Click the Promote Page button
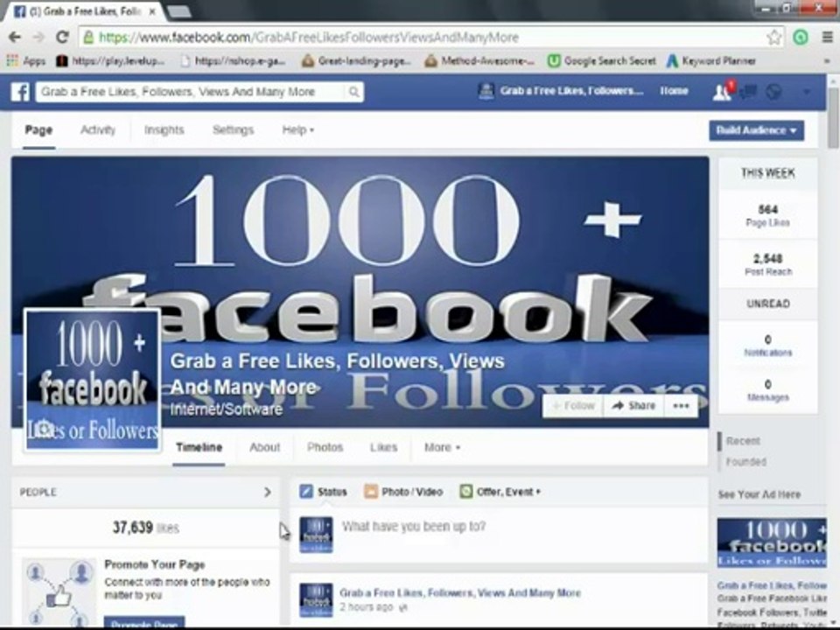Image resolution: width=840 pixels, height=630 pixels. point(144,622)
